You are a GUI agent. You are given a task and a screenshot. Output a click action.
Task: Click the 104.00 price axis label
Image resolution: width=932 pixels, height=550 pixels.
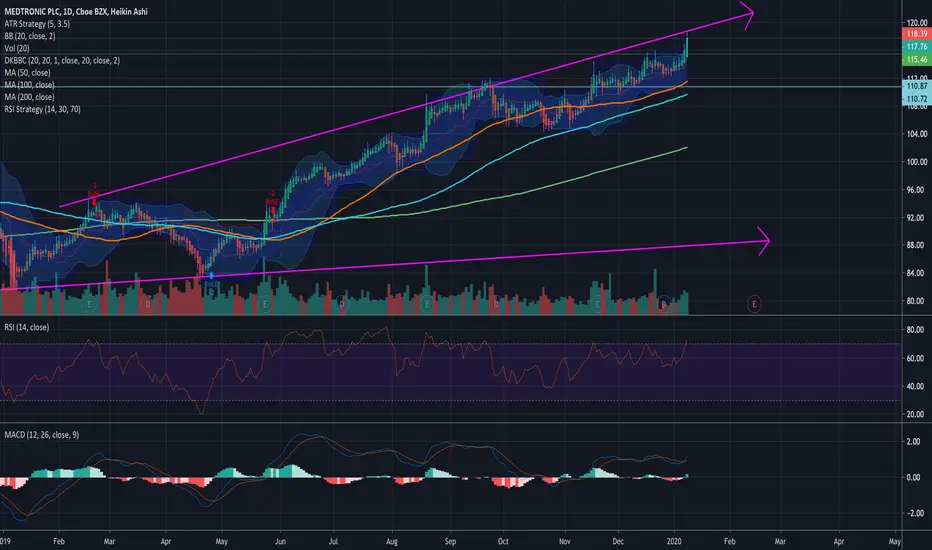pyautogui.click(x=917, y=134)
